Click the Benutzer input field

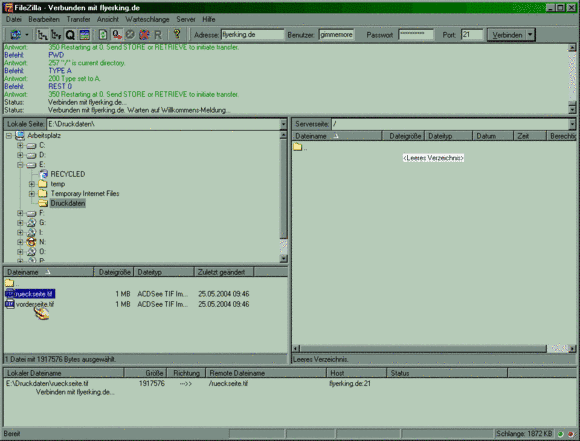pos(336,35)
